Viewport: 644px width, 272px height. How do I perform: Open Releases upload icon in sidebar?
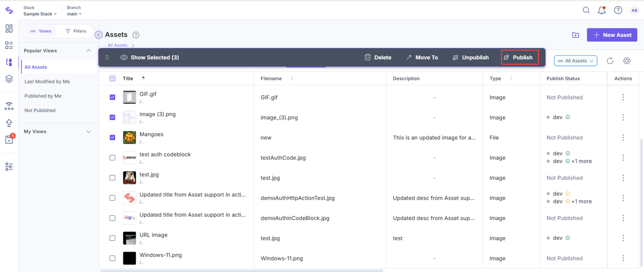[9, 122]
